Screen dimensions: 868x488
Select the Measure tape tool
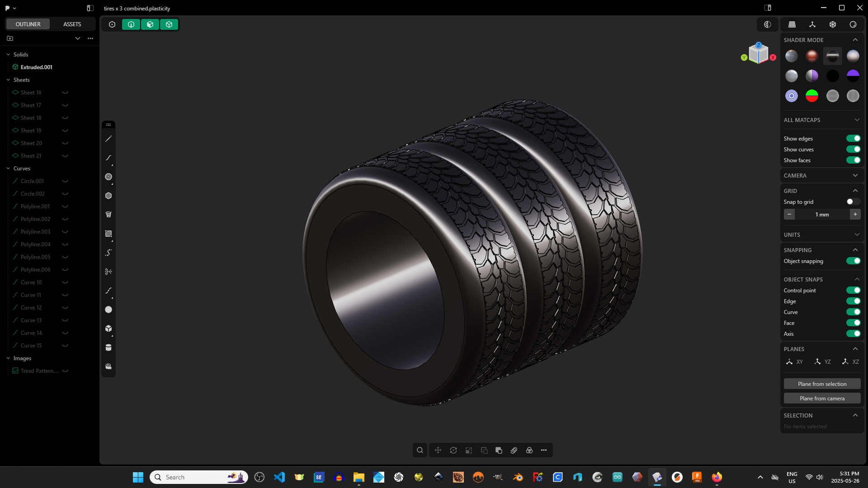click(x=108, y=366)
